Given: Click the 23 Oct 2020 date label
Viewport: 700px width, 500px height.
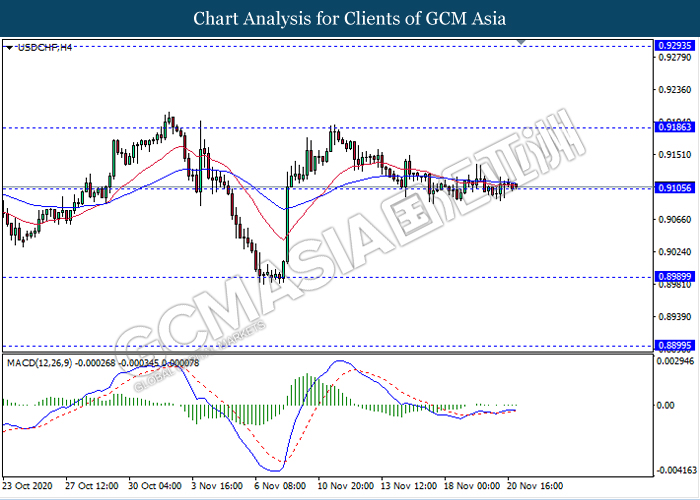Looking at the screenshot, I should coord(27,485).
